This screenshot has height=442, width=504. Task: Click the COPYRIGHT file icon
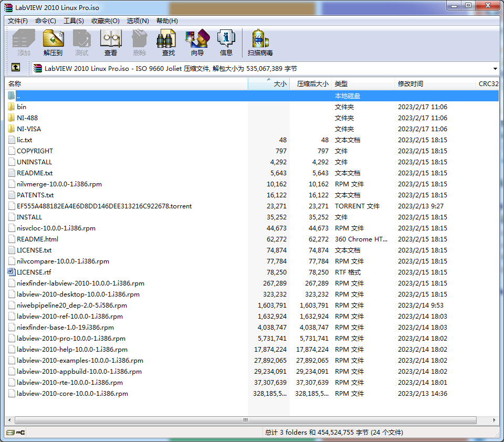click(x=12, y=151)
